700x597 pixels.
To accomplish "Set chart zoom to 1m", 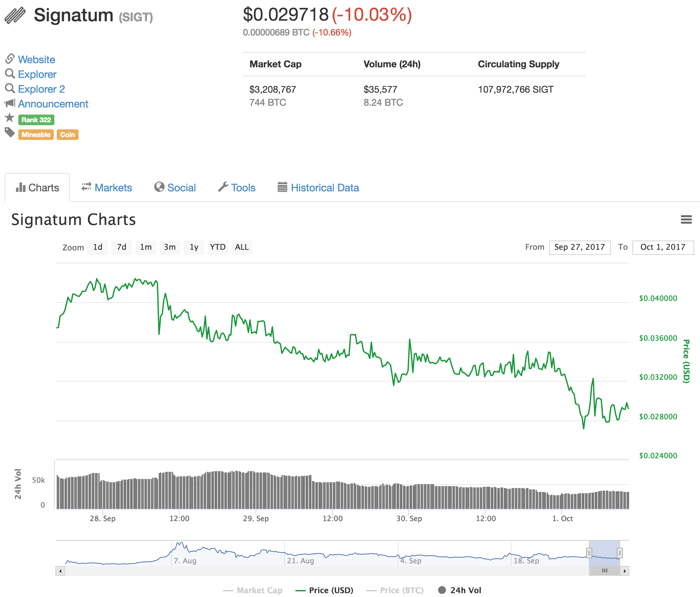I will 146,247.
